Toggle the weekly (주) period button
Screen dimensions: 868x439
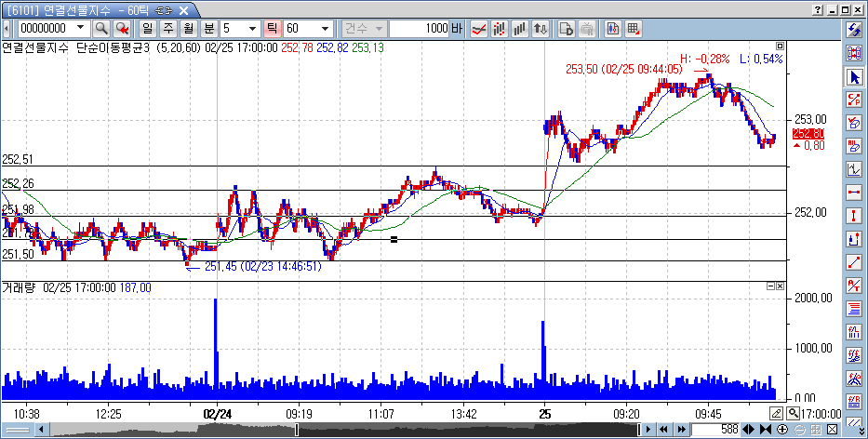(x=168, y=28)
